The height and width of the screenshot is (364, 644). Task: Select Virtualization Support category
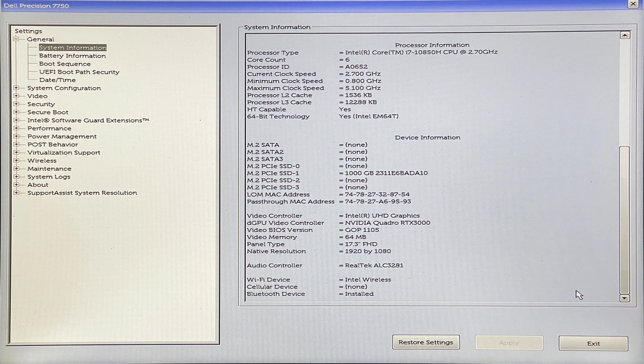tap(64, 153)
